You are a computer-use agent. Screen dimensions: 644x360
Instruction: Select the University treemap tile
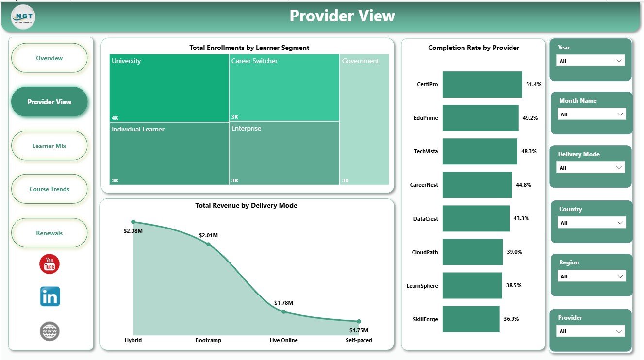pyautogui.click(x=169, y=88)
